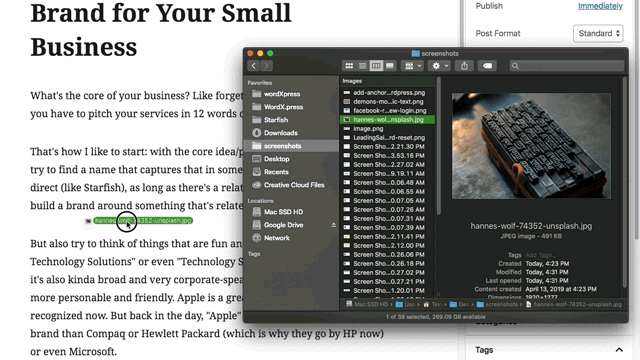Switch Finder to column view
The height and width of the screenshot is (360, 640).
(376, 66)
